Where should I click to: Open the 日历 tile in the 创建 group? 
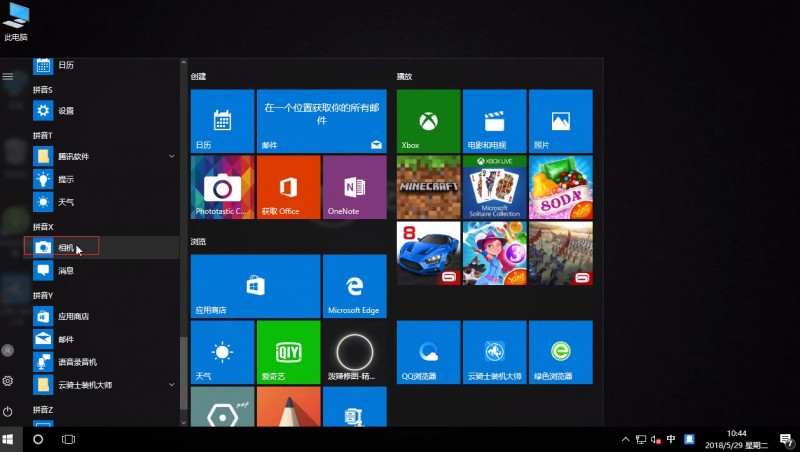(222, 121)
